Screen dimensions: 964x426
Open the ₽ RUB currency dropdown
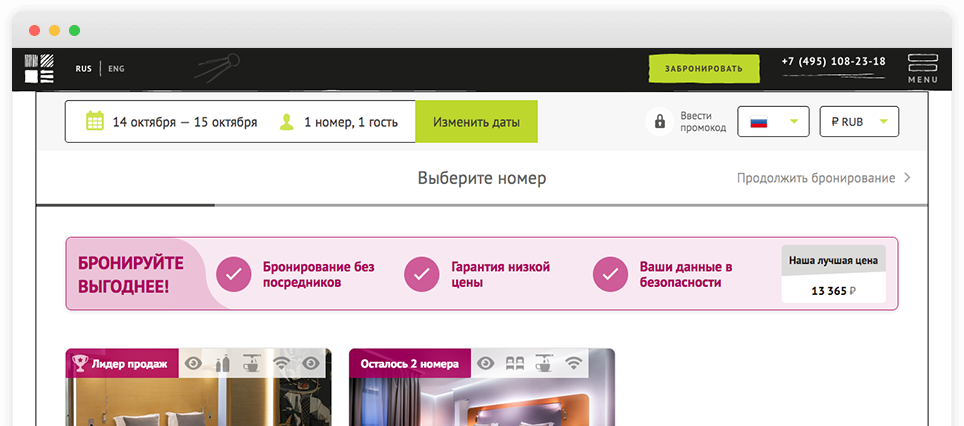click(x=859, y=122)
